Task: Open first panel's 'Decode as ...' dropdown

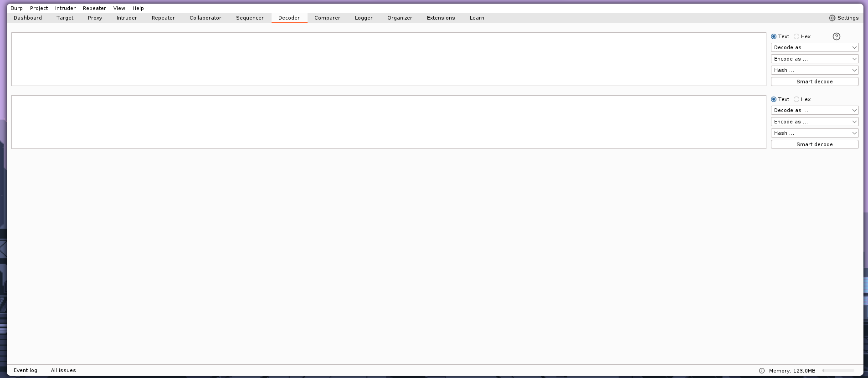Action: coord(815,47)
